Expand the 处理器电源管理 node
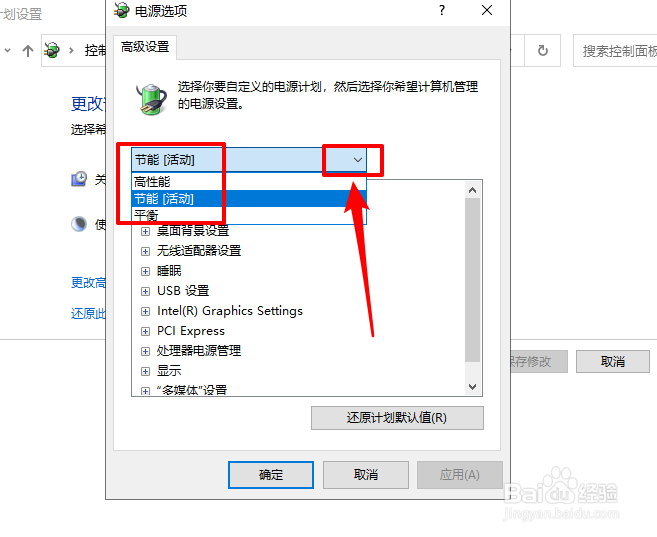Viewport: 657px width, 537px height. 145,351
